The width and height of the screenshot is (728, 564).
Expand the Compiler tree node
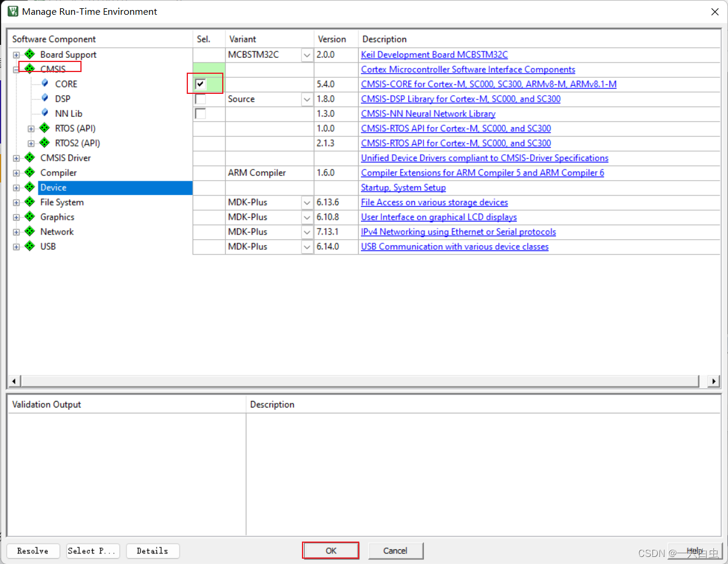click(17, 173)
